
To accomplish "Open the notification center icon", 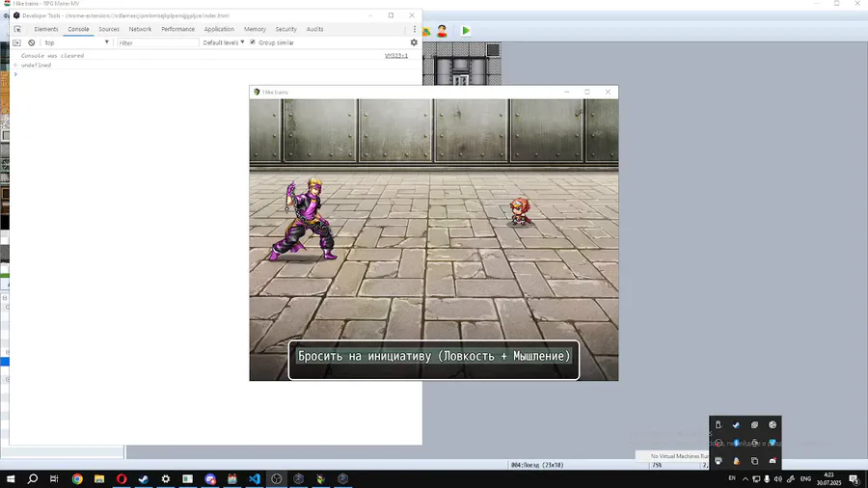I will pos(854,478).
